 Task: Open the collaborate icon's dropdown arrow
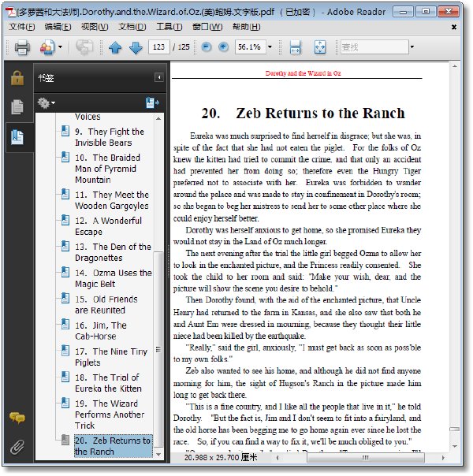click(x=60, y=47)
